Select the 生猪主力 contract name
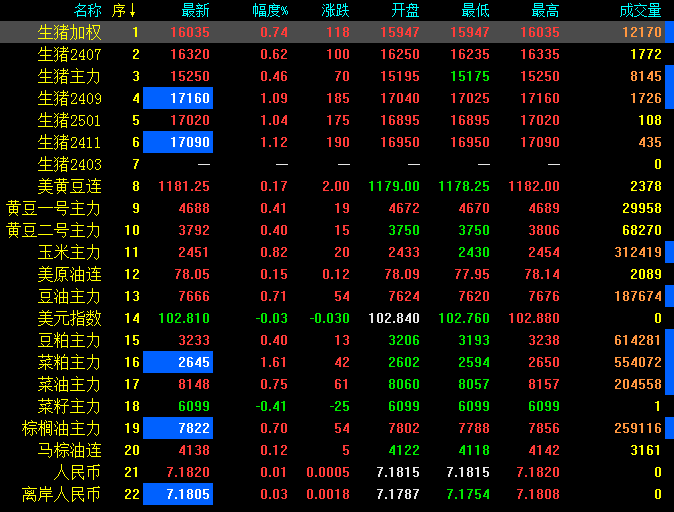The image size is (674, 512). [70, 76]
